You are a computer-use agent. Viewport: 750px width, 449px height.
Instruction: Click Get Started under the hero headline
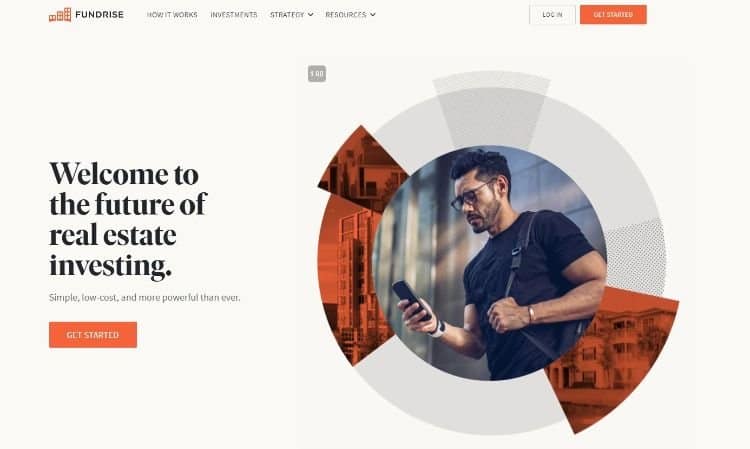tap(93, 335)
